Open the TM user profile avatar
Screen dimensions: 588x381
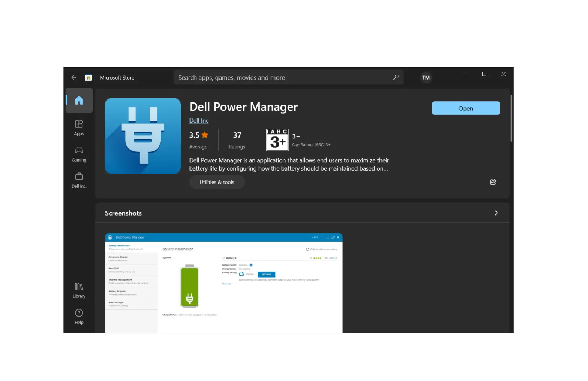(426, 78)
